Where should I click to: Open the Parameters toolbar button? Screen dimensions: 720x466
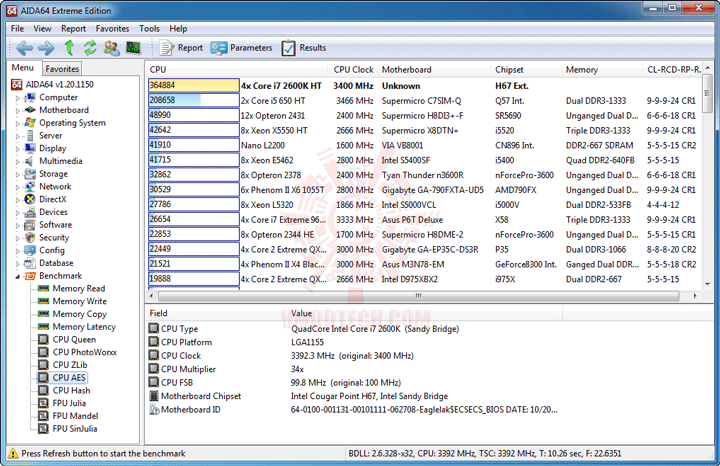(x=242, y=48)
